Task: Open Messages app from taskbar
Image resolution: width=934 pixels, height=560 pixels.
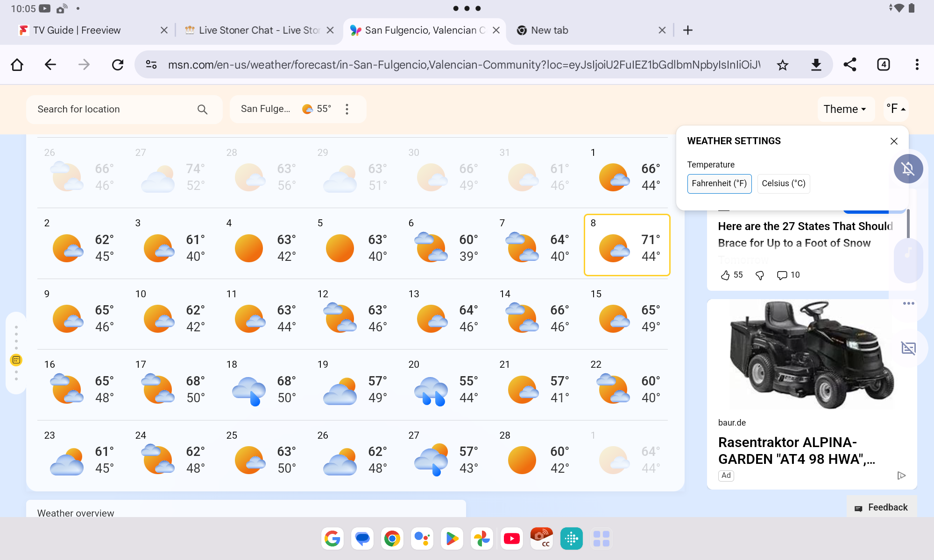Action: tap(362, 539)
